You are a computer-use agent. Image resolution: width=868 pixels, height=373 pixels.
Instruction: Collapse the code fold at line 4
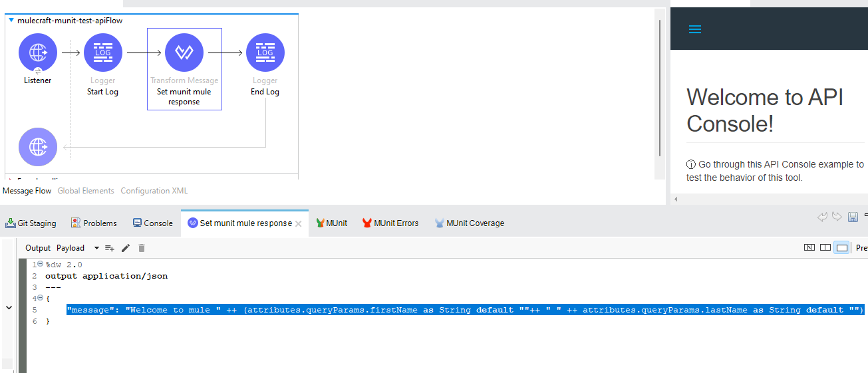(x=40, y=299)
